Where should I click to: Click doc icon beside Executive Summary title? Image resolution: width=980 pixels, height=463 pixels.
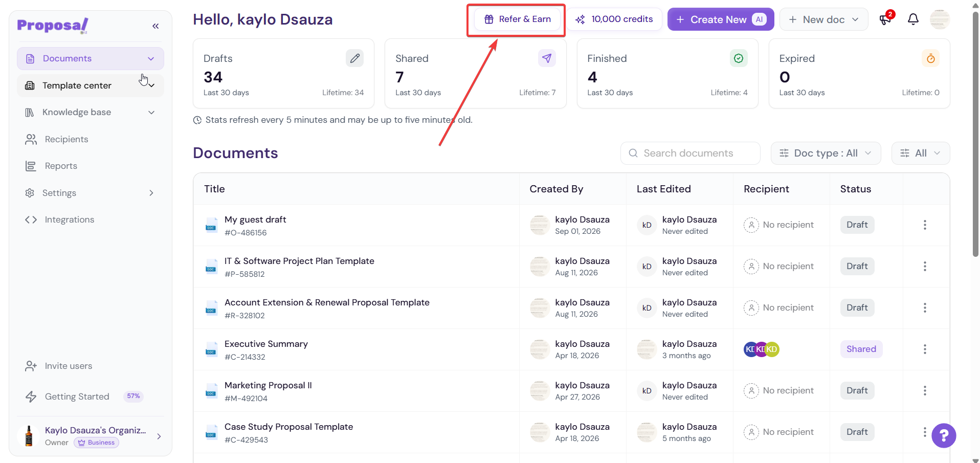point(211,350)
